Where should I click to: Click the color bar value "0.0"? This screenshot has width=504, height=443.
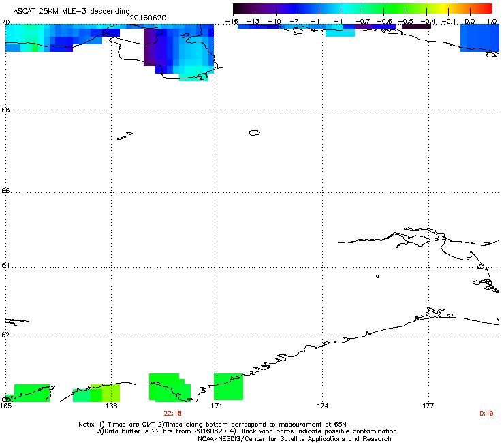coord(470,22)
